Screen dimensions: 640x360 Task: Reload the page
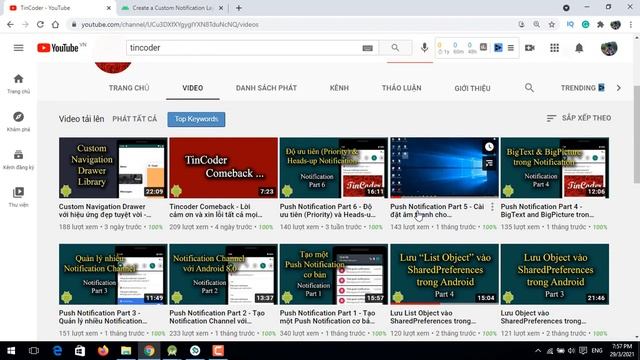point(40,24)
